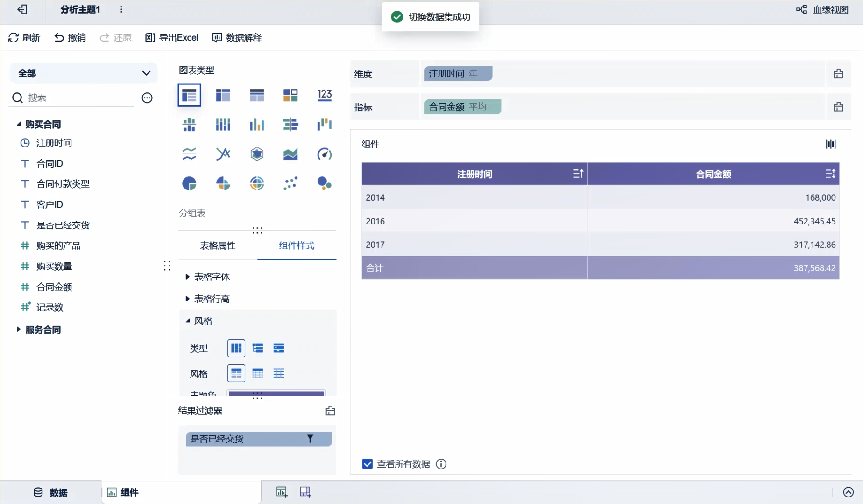
Task: Select 是否已经交货 in the field list
Action: click(x=63, y=225)
